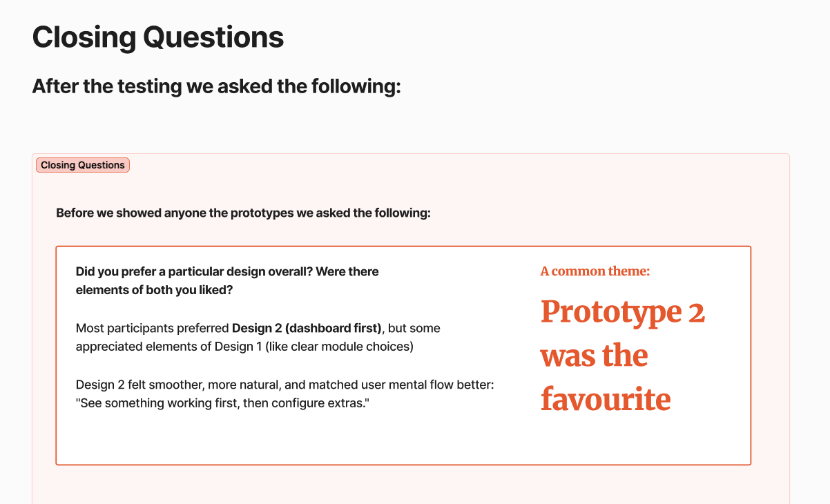Screen dimensions: 830x504
Task: Click the words "Most participants preferred"
Action: click(152, 328)
